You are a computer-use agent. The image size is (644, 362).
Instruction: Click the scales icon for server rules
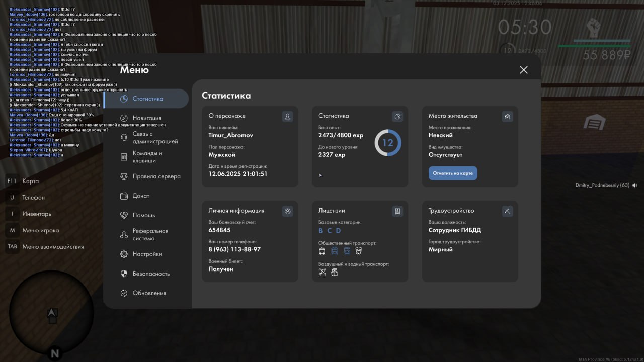pos(124,176)
